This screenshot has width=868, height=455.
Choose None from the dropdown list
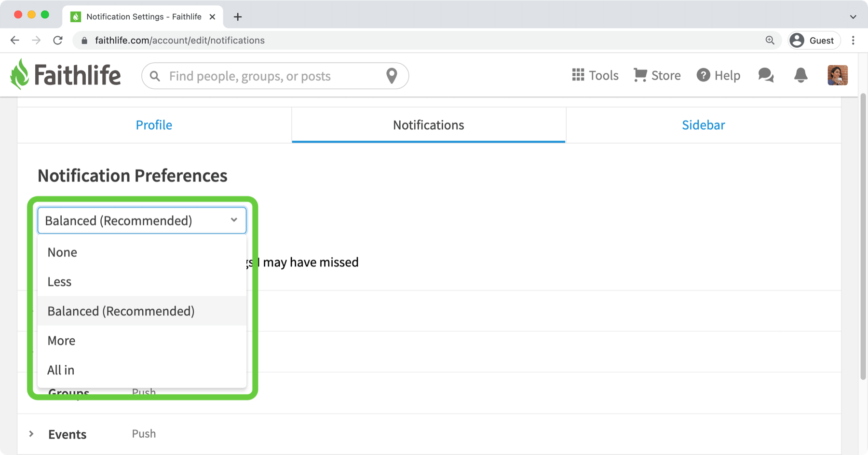142,252
